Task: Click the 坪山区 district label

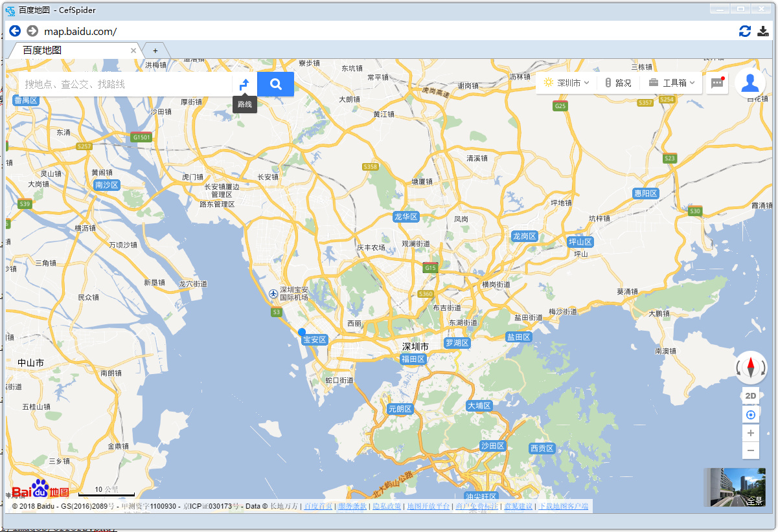Action: pos(580,241)
